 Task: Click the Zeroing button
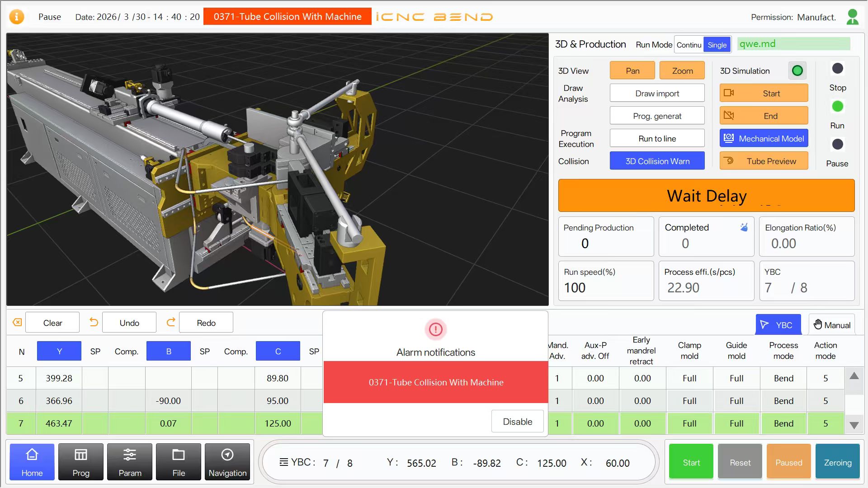coord(838,462)
